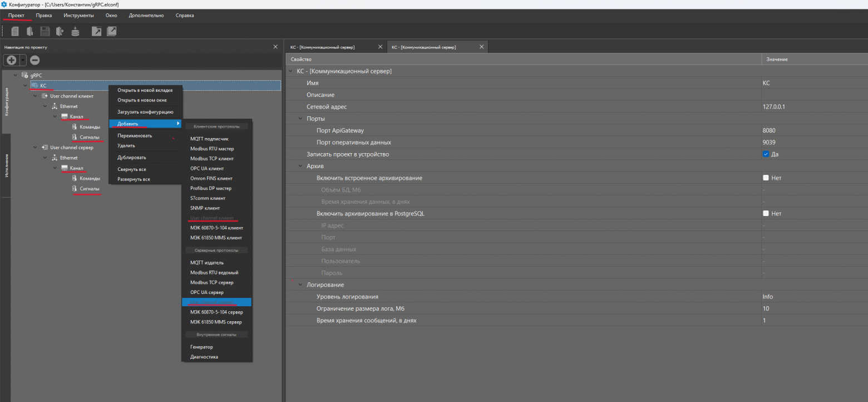Collapse the КС - [Коммуникационный сервер] property header
The width and height of the screenshot is (868, 402).
[290, 71]
